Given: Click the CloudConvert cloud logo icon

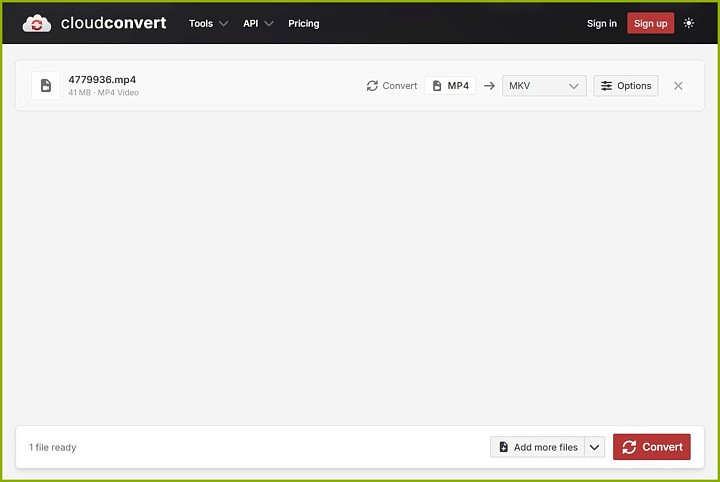Looking at the screenshot, I should [x=37, y=23].
